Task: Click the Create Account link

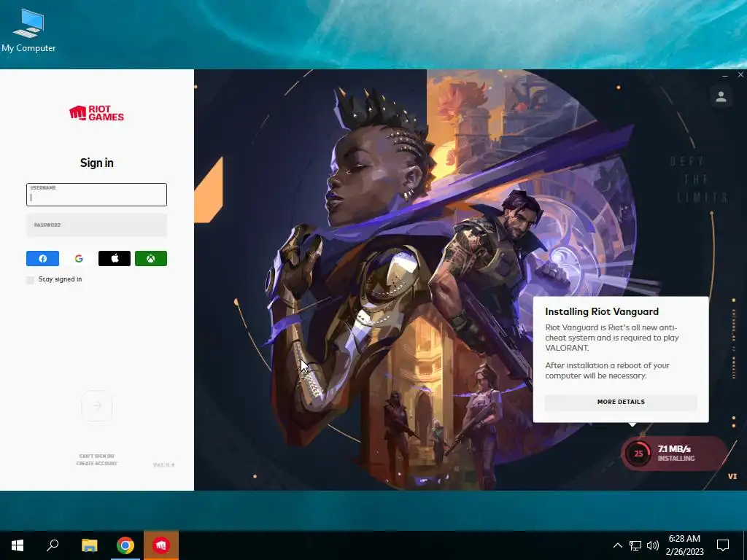Action: (x=97, y=463)
